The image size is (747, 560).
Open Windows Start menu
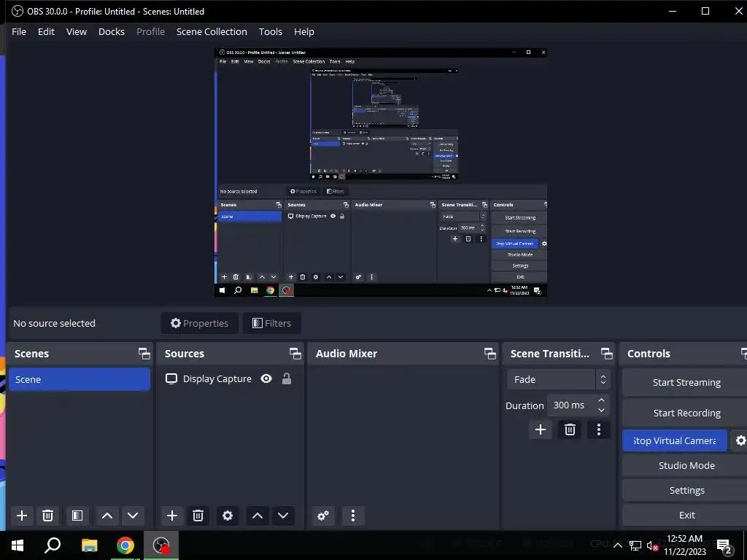tap(18, 545)
